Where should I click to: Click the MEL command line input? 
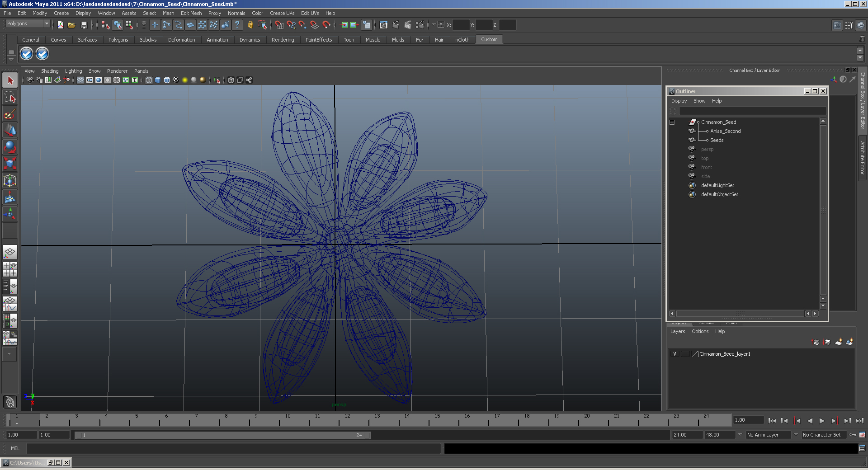[x=233, y=448]
